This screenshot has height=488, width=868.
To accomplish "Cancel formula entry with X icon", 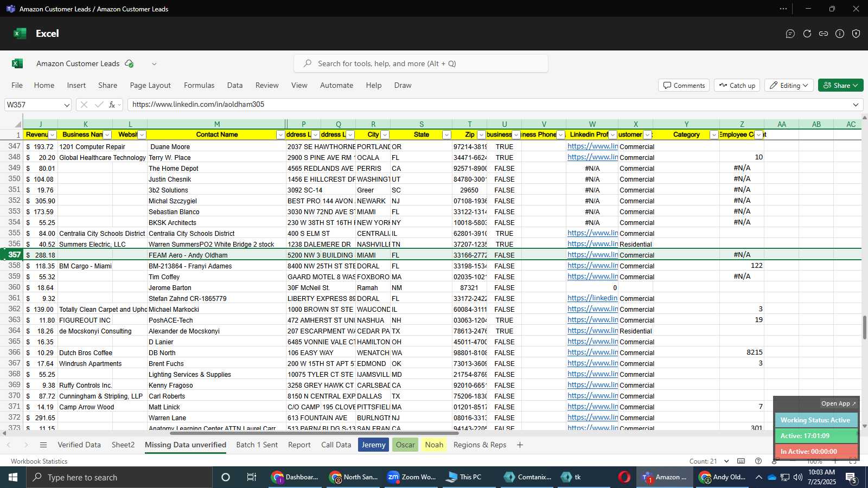I will tap(84, 105).
